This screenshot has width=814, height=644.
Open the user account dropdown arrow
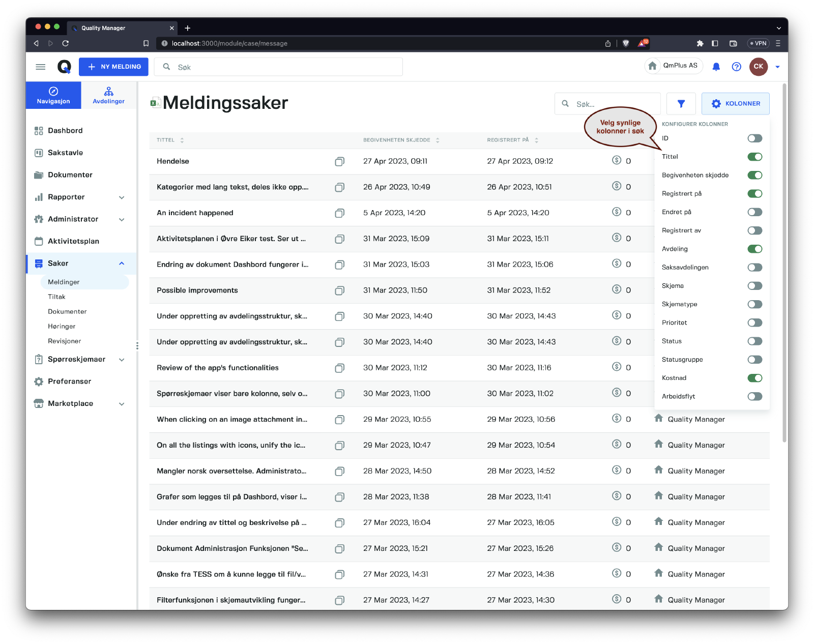pyautogui.click(x=777, y=67)
